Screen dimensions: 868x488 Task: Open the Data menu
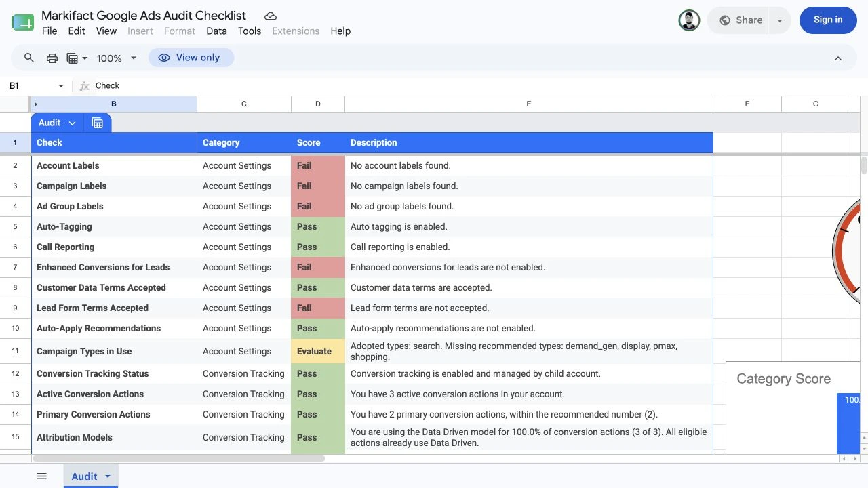click(x=216, y=30)
